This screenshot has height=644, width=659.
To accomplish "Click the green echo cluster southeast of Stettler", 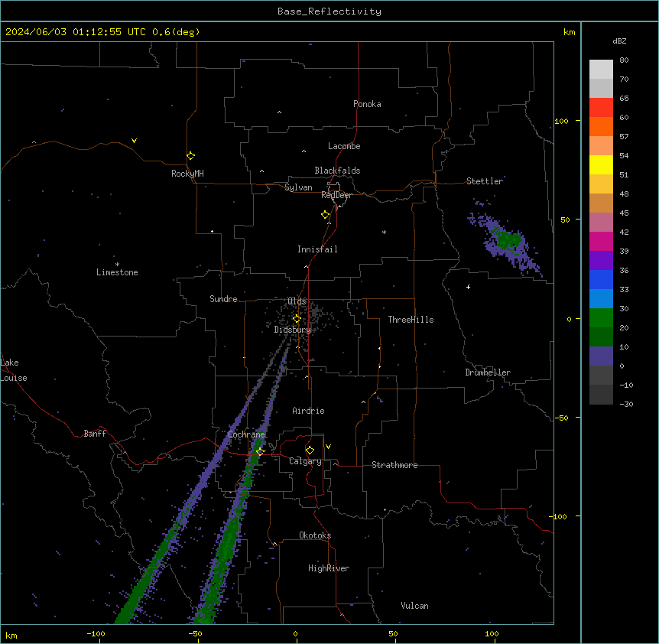I will [506, 239].
